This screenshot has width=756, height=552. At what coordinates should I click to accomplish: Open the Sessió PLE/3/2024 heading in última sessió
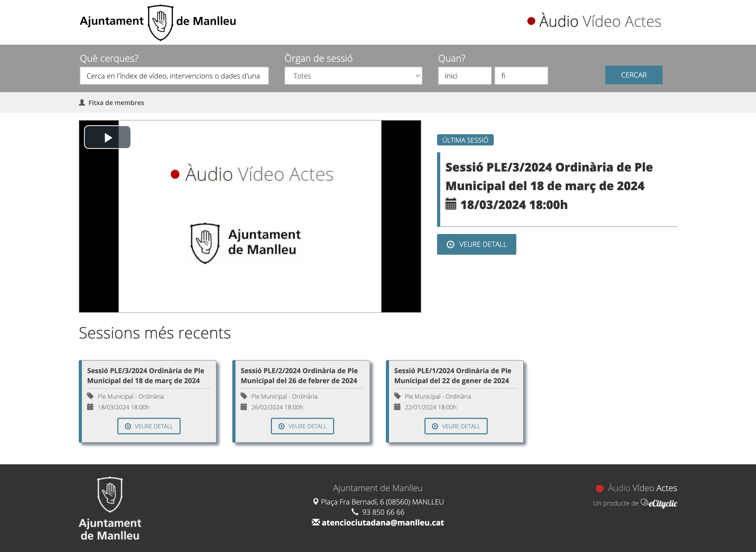coord(549,176)
